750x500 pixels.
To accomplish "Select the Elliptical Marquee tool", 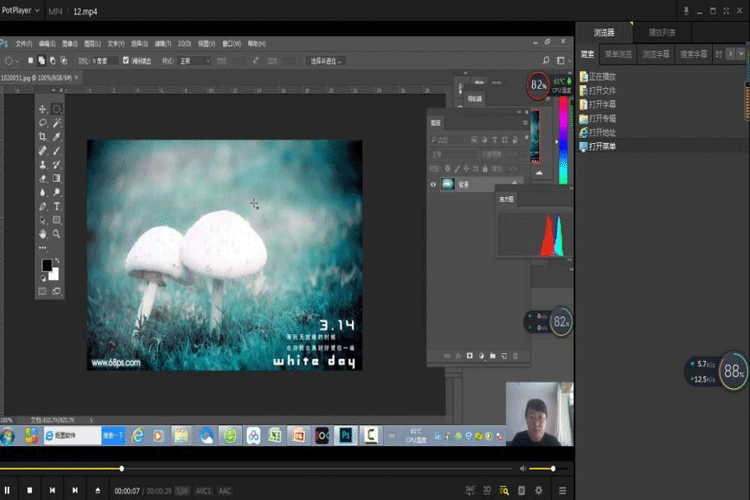I will tap(56, 109).
